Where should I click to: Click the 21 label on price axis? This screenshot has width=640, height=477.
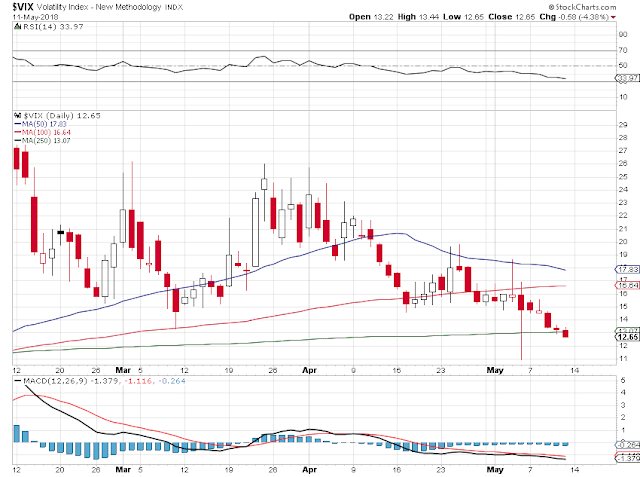[623, 229]
